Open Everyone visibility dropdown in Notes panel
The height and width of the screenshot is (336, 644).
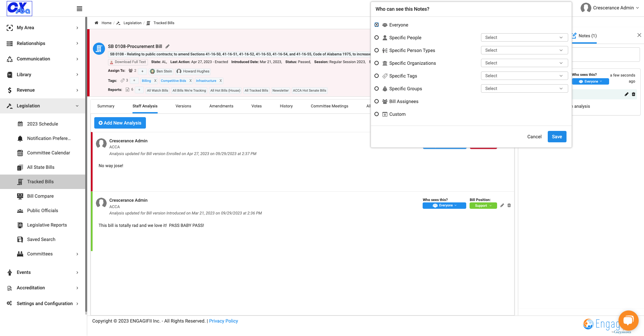[590, 82]
